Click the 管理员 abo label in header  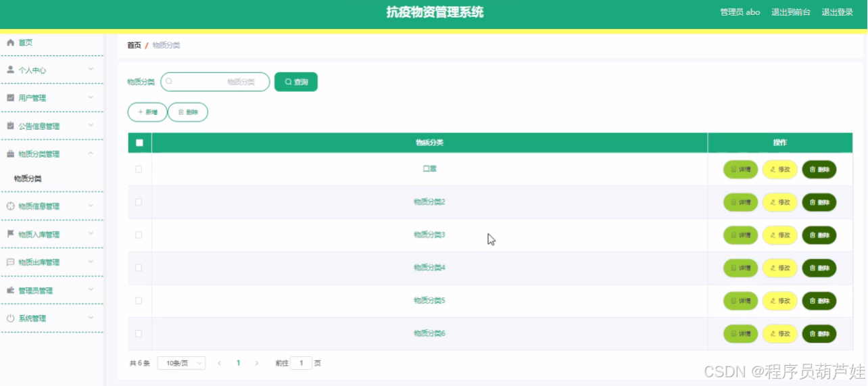click(740, 12)
